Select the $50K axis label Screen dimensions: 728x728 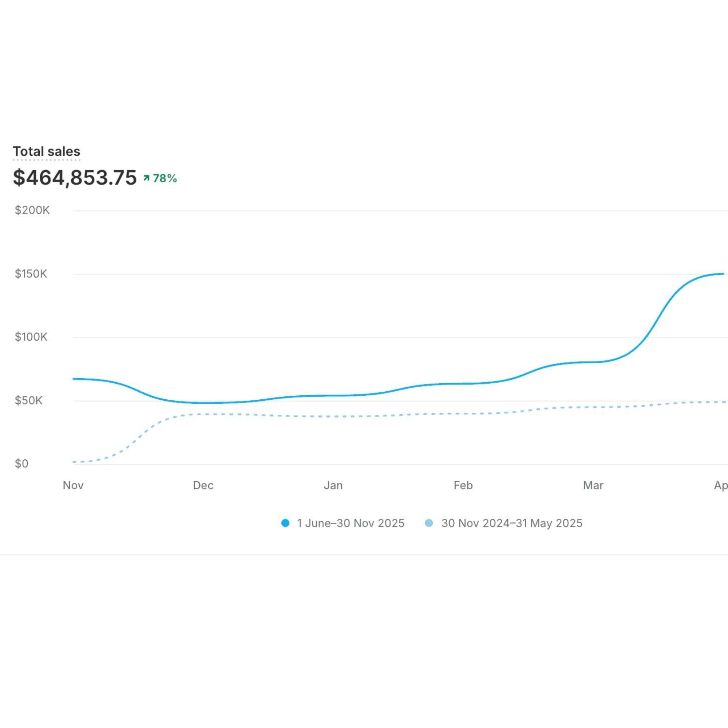[x=29, y=400]
